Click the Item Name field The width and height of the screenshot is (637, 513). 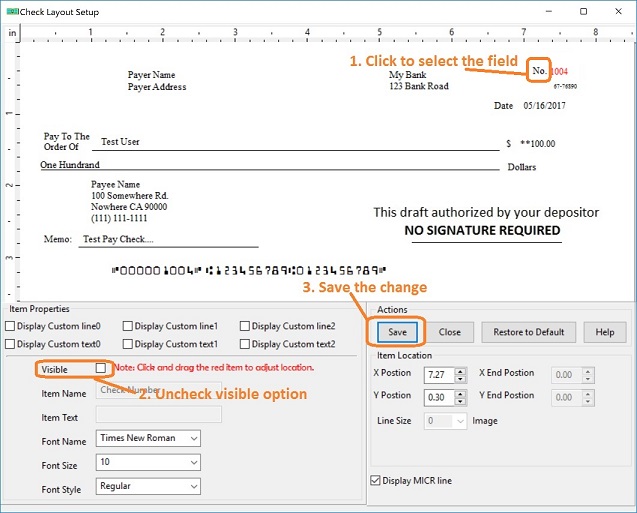click(x=159, y=390)
